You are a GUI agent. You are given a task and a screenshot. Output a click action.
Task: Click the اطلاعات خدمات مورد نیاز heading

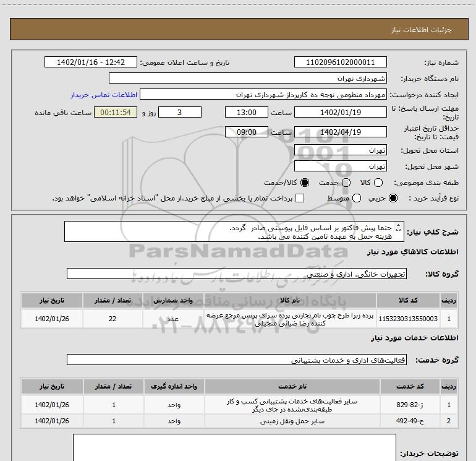pyautogui.click(x=414, y=338)
